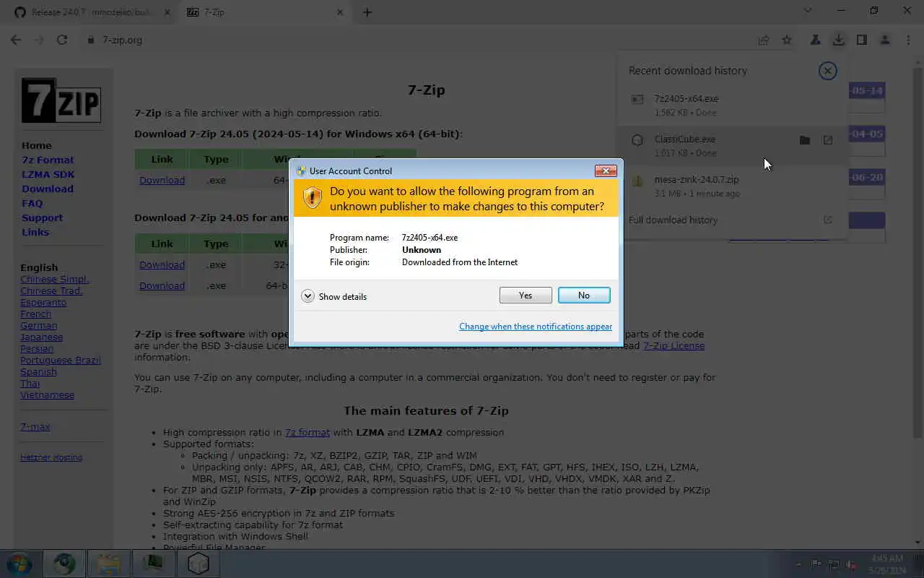Select Portuguese Brazil language link

tap(61, 360)
